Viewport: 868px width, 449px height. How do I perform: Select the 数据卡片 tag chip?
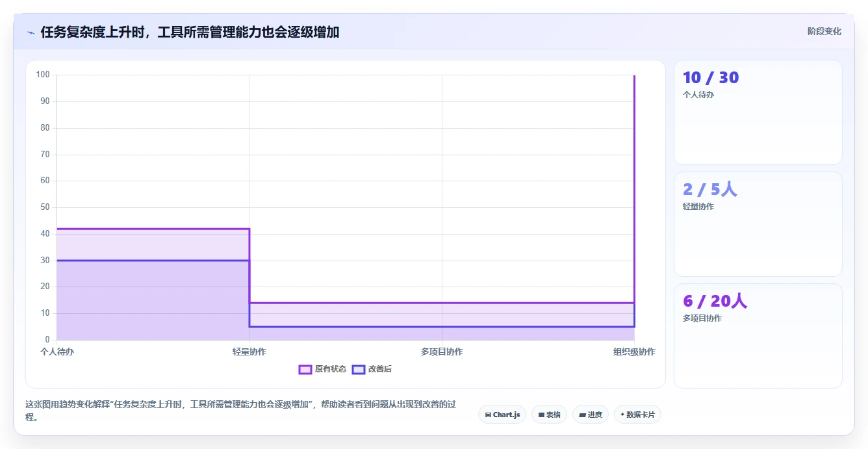(637, 415)
